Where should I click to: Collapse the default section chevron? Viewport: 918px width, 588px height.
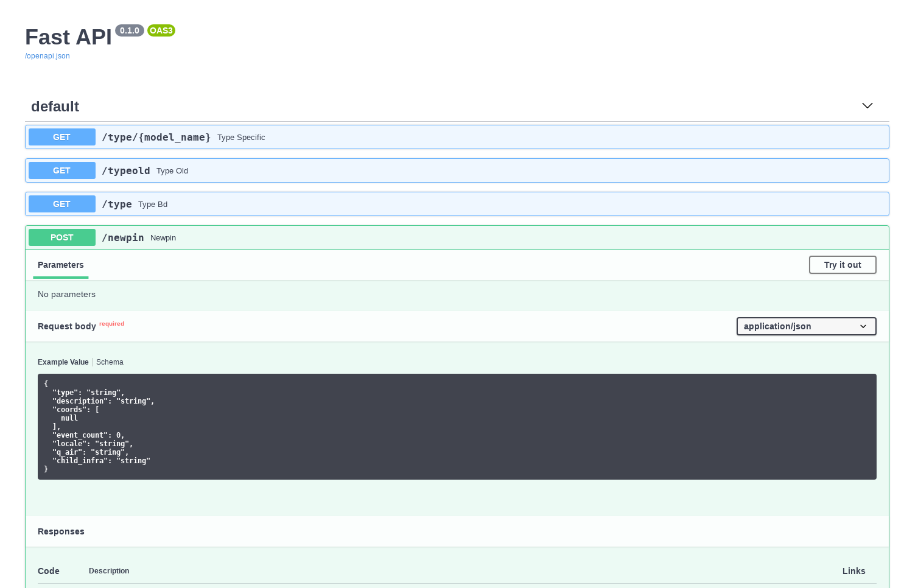[867, 106]
